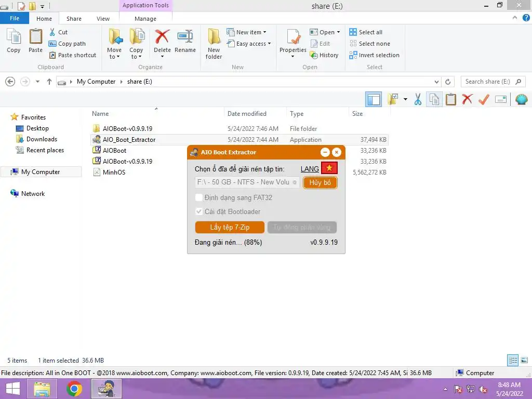This screenshot has width=532, height=399.
Task: Open the File menu
Action: tap(15, 18)
